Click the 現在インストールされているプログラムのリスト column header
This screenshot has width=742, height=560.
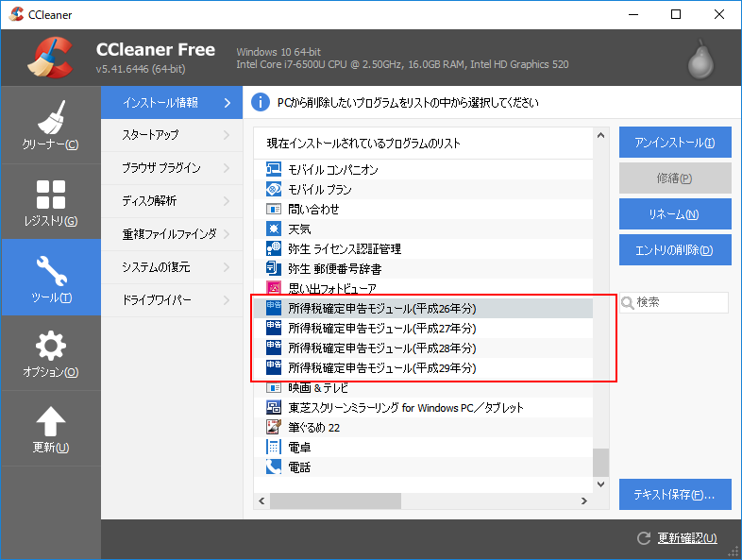[x=423, y=144]
